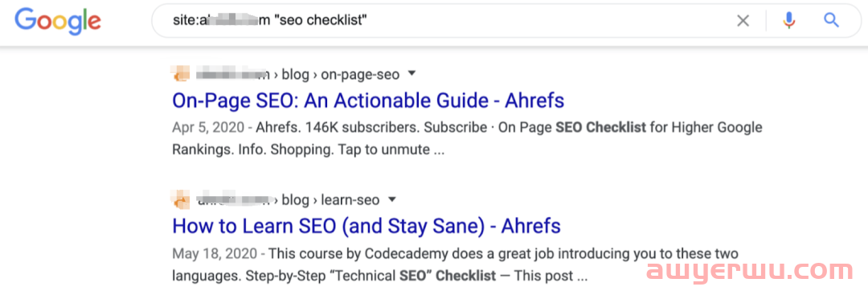Click bold "SEO Checklist" in the first snippet
The width and height of the screenshot is (868, 295).
pos(600,128)
